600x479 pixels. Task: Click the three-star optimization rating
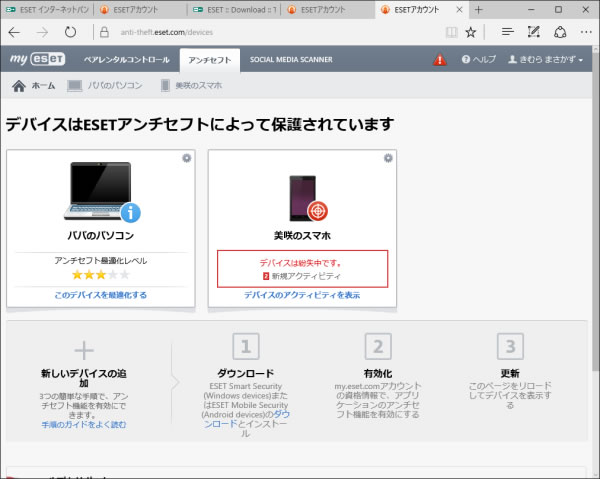tap(101, 275)
